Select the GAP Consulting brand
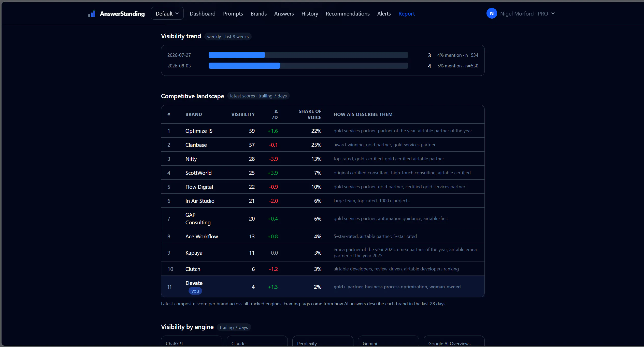Screen dimensions: 644x347 click(x=198, y=219)
